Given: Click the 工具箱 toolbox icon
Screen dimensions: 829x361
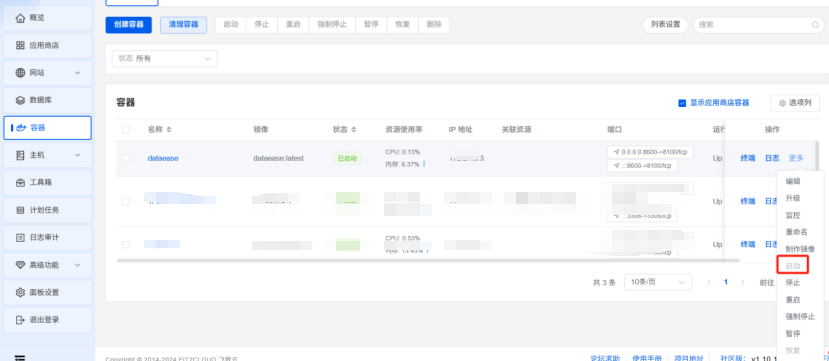Looking at the screenshot, I should tap(21, 182).
